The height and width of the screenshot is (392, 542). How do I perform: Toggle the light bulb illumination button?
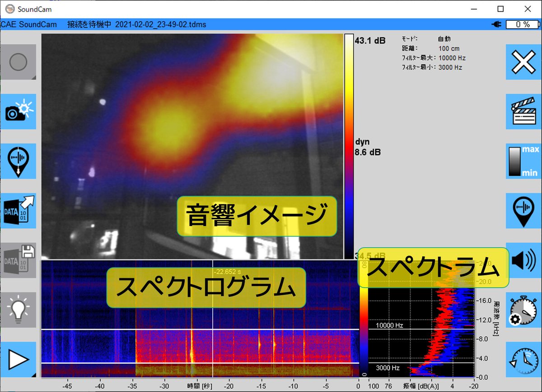18,310
